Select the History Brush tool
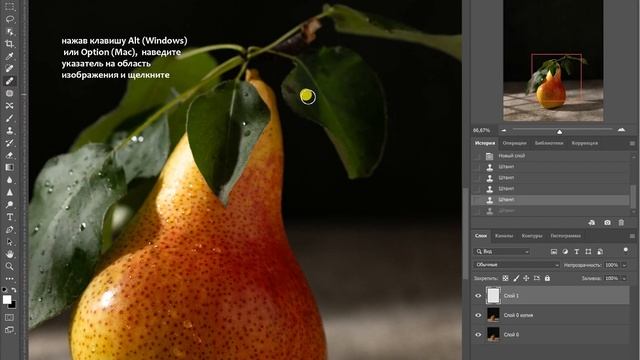 click(x=9, y=143)
